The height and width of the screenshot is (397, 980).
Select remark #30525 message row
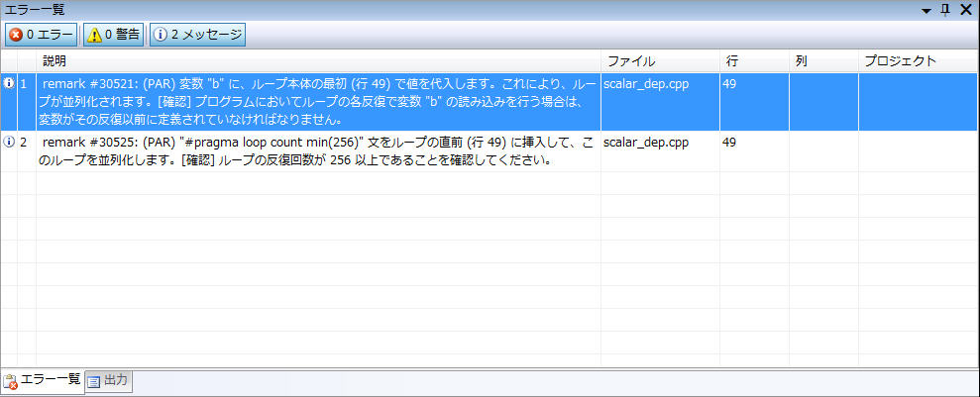pyautogui.click(x=317, y=151)
